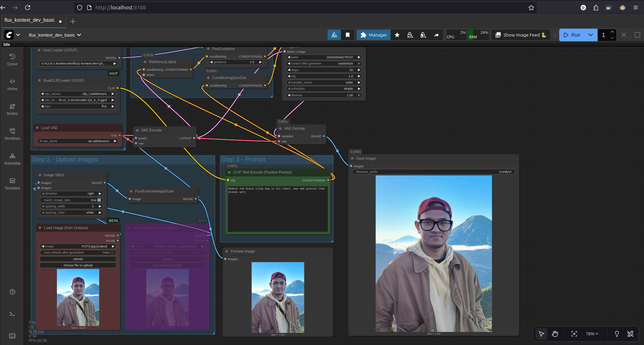Switch to the flux_kontext_dev_basic tab
The height and width of the screenshot is (345, 644).
pos(30,20)
